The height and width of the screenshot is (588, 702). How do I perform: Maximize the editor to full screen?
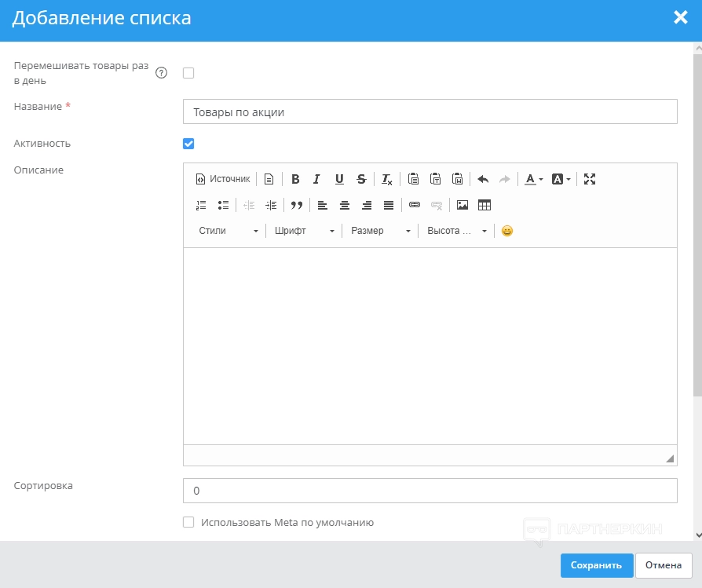point(590,179)
